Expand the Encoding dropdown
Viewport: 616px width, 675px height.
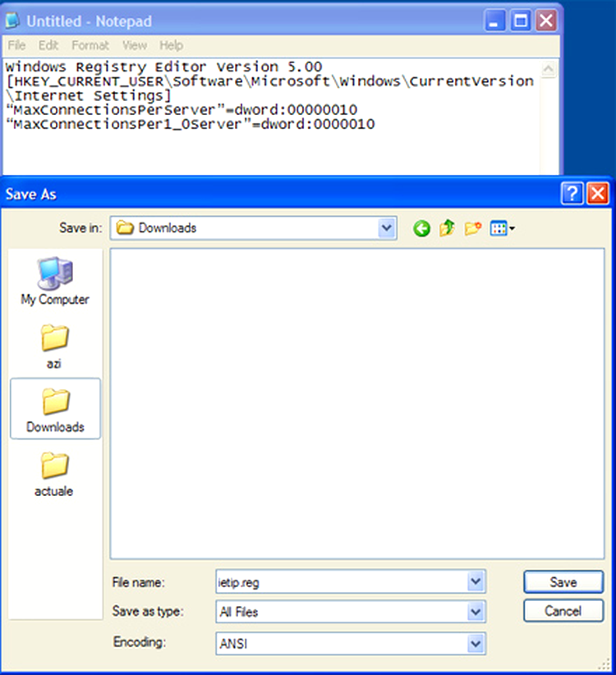point(476,644)
